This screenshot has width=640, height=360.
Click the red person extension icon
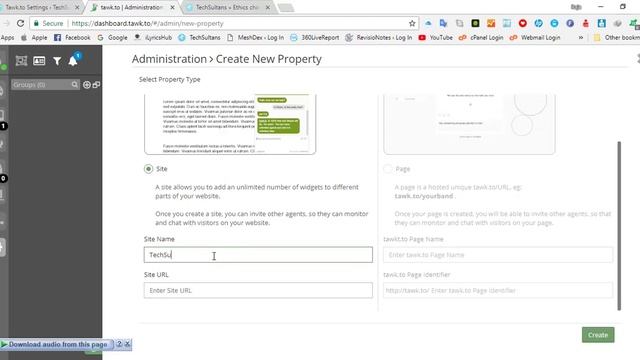point(586,23)
